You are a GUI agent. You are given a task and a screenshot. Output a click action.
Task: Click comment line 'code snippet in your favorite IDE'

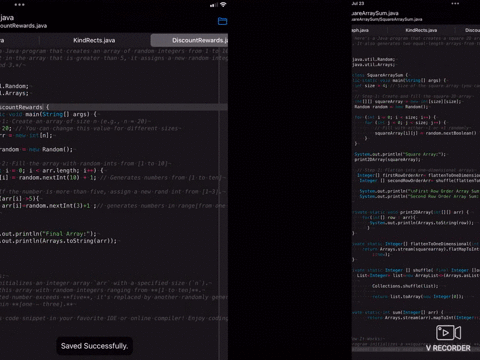(x=114, y=318)
